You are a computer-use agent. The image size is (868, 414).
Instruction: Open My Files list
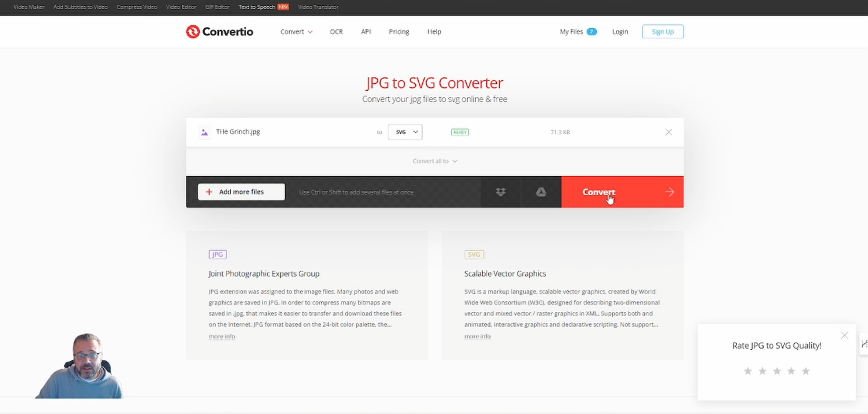point(577,32)
